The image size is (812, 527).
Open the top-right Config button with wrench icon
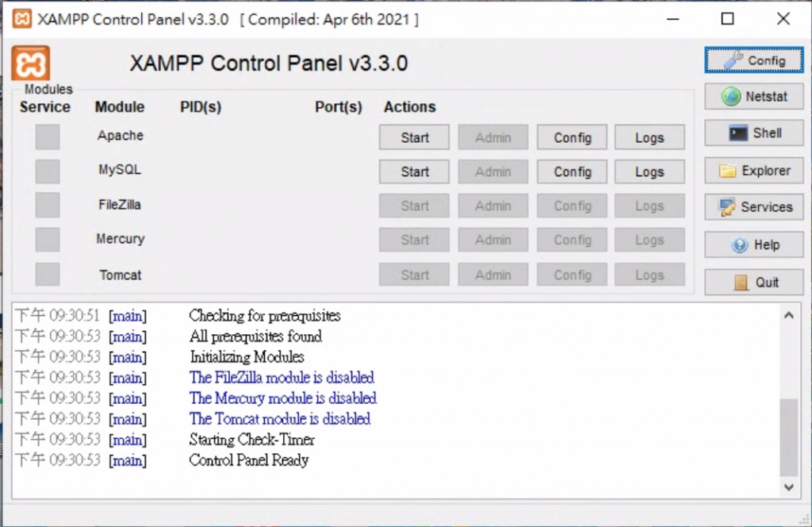754,60
